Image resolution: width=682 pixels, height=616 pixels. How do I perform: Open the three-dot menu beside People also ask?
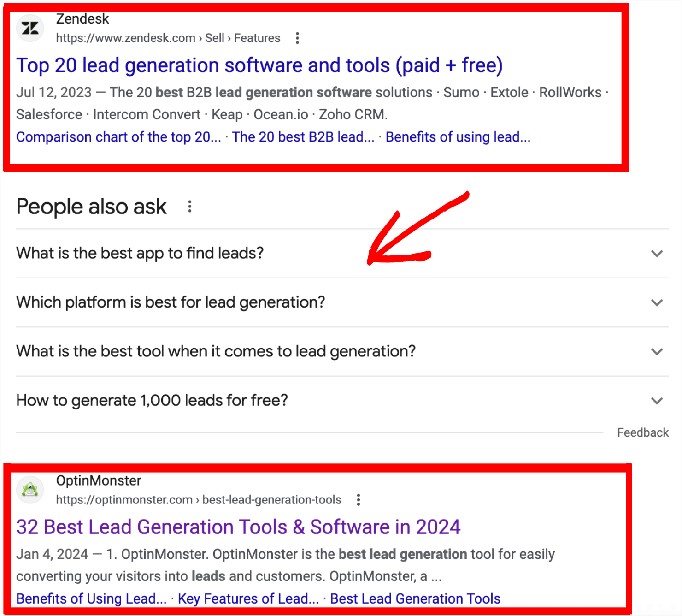click(x=189, y=207)
